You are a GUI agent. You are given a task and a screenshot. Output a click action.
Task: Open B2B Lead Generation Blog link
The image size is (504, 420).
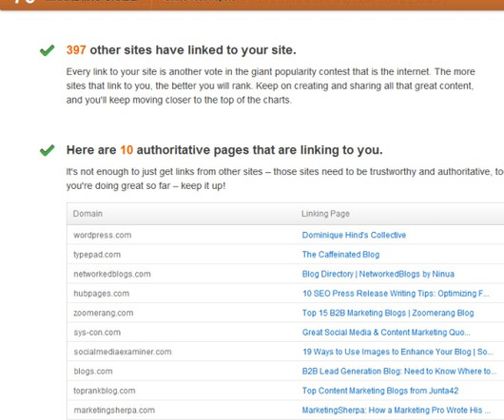398,372
